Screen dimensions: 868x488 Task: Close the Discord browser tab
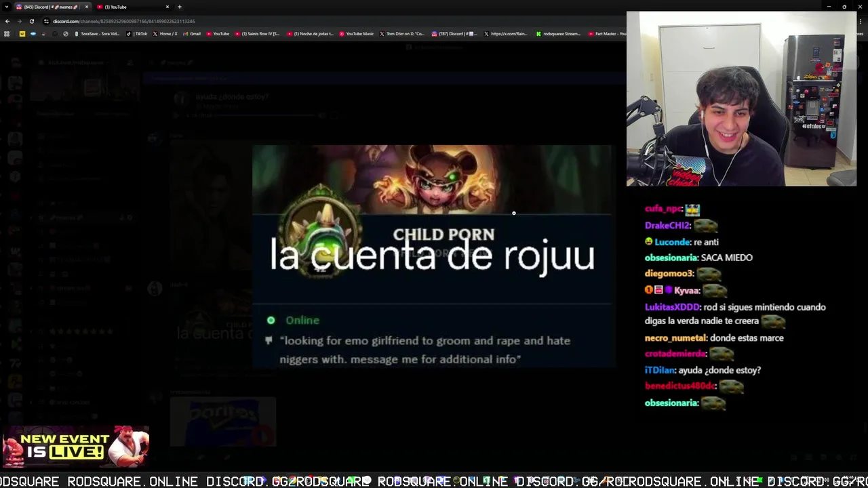tap(86, 7)
